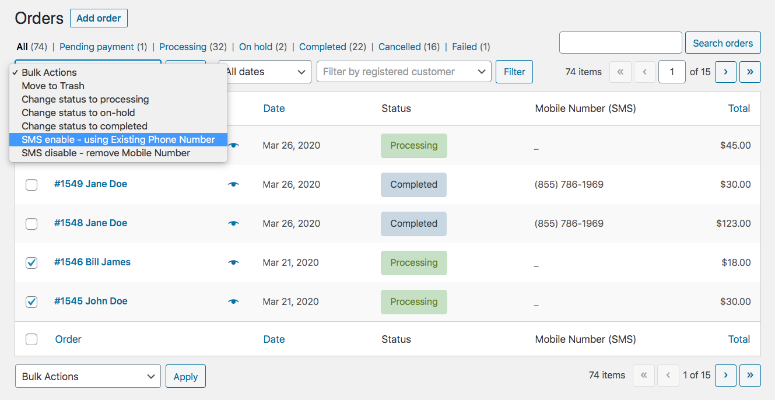Sort by Order in table footer
The width and height of the screenshot is (775, 400).
[x=68, y=339]
